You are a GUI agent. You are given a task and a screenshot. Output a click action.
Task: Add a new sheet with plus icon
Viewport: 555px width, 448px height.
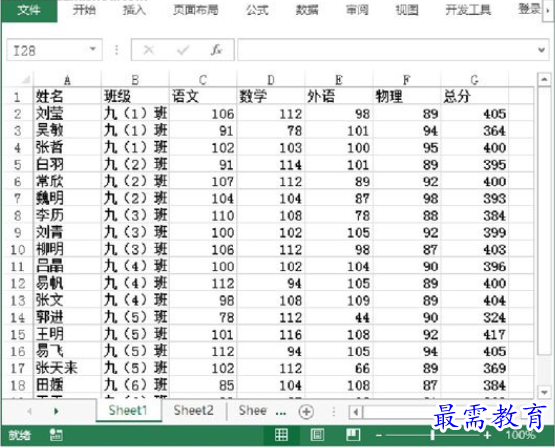pos(306,412)
